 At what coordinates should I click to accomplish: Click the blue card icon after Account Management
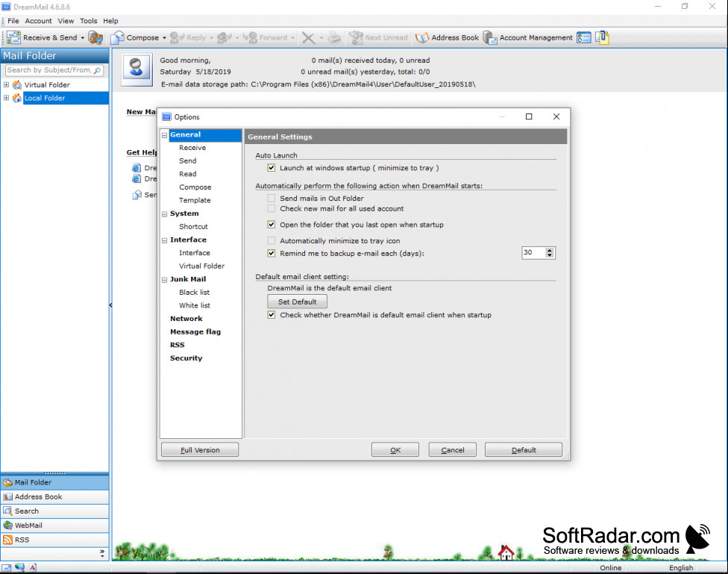coord(584,37)
